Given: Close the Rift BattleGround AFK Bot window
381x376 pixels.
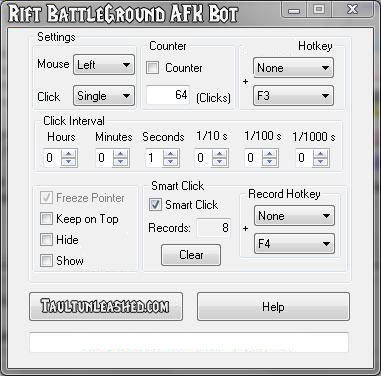Looking at the screenshot, I should pyautogui.click(x=353, y=10).
